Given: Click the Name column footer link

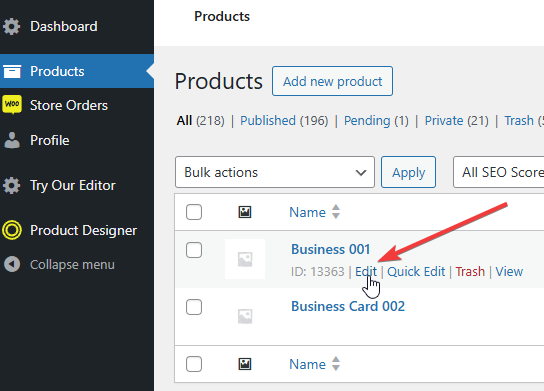Looking at the screenshot, I should [x=307, y=364].
